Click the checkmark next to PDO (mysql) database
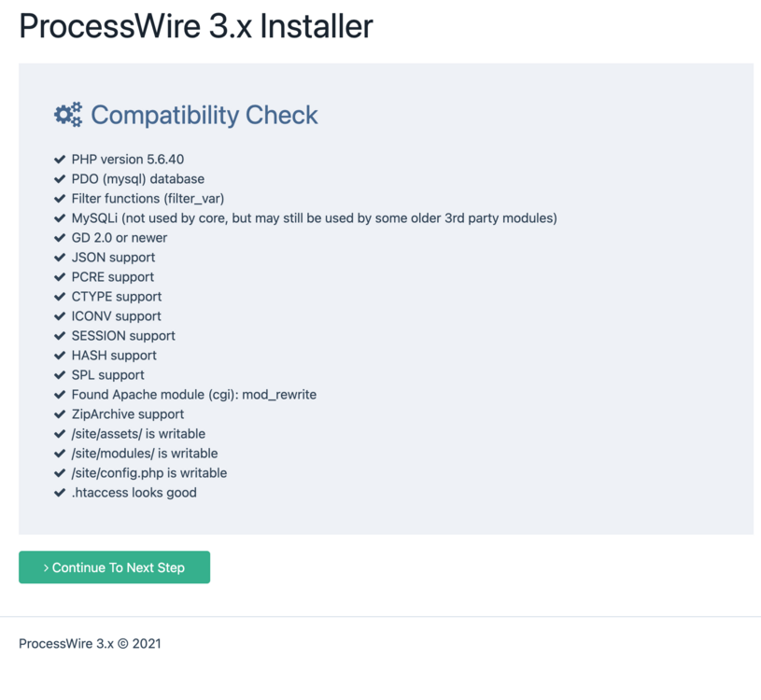Screen dimensions: 761x700 (x=60, y=179)
